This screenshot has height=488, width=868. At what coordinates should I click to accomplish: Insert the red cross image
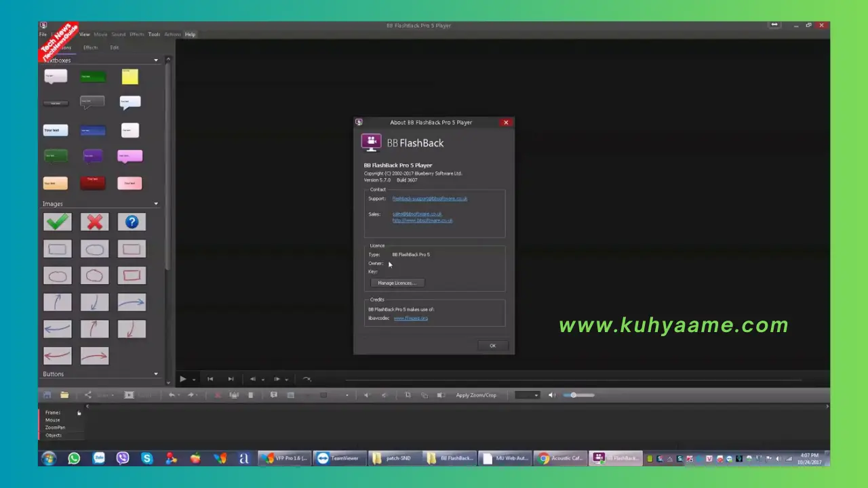94,222
